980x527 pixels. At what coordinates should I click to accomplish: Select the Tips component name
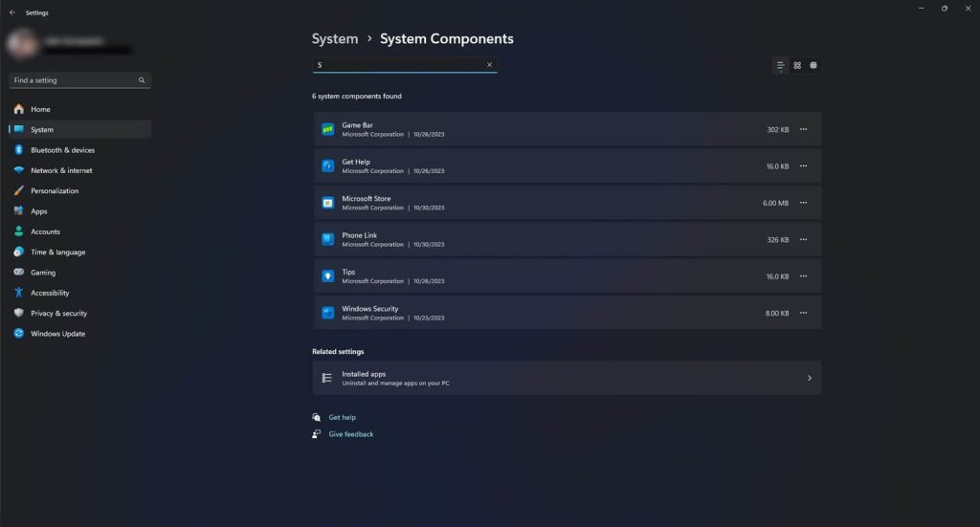tap(348, 273)
